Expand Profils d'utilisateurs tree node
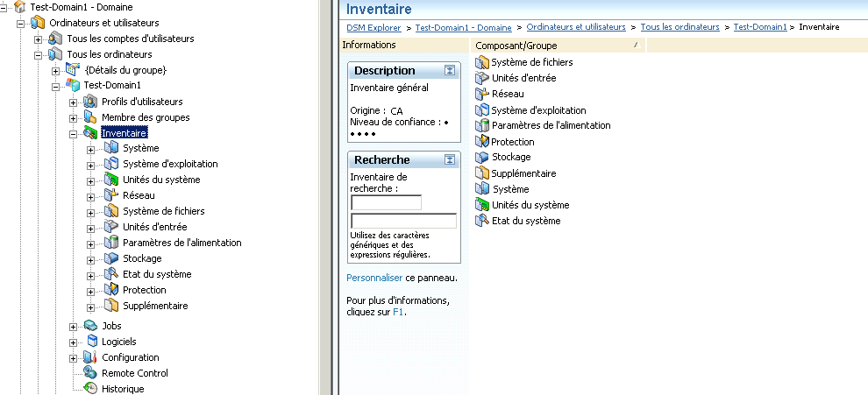 [x=73, y=102]
